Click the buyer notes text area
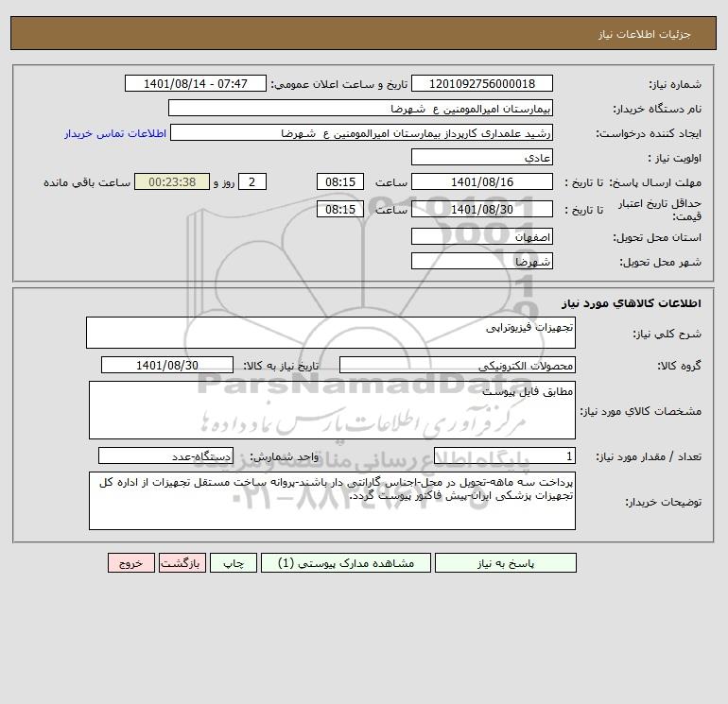 pos(332,501)
